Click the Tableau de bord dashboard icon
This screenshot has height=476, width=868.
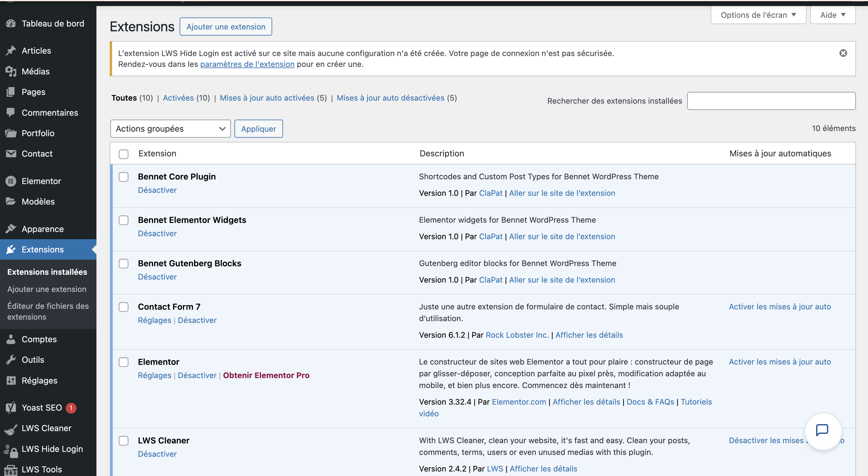(11, 23)
